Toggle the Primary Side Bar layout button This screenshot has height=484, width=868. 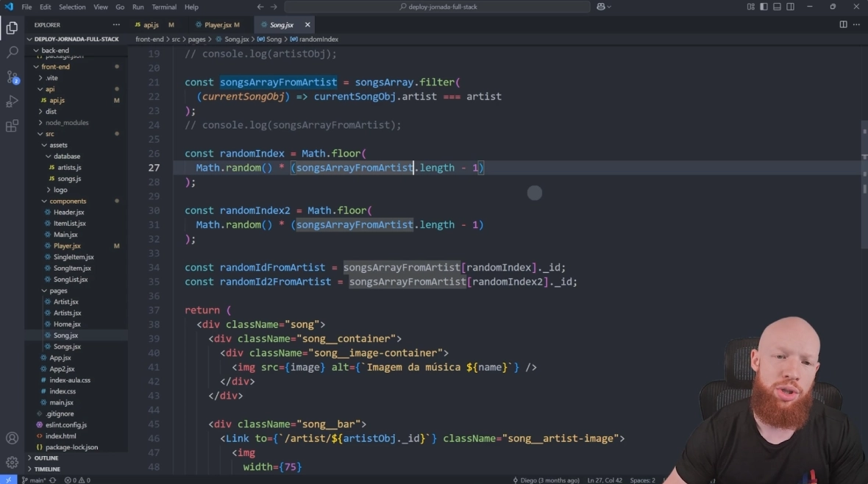coord(764,7)
